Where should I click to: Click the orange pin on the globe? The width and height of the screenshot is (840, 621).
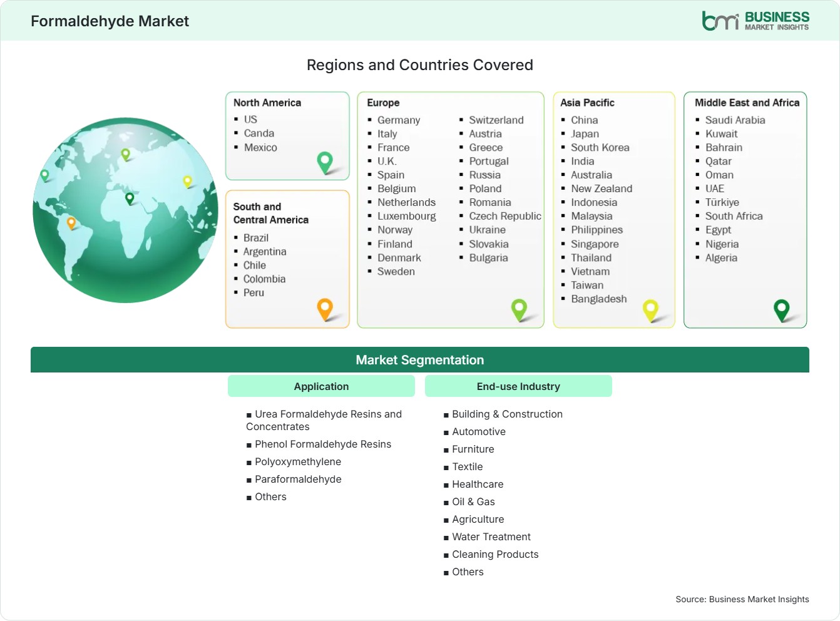pyautogui.click(x=71, y=223)
